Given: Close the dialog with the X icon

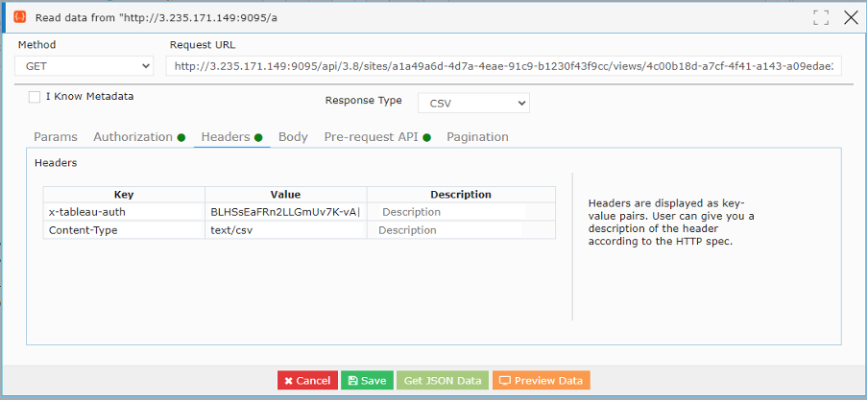Looking at the screenshot, I should 852,17.
